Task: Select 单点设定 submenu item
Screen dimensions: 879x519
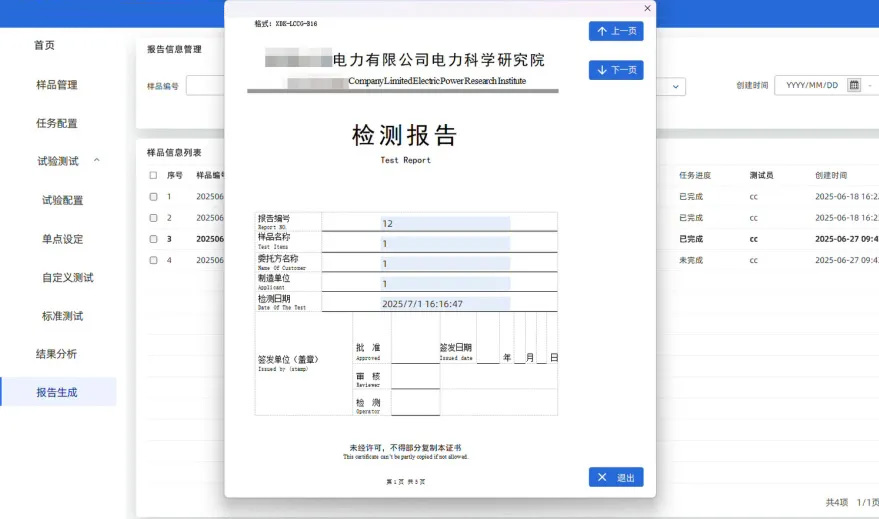Action: [62, 239]
